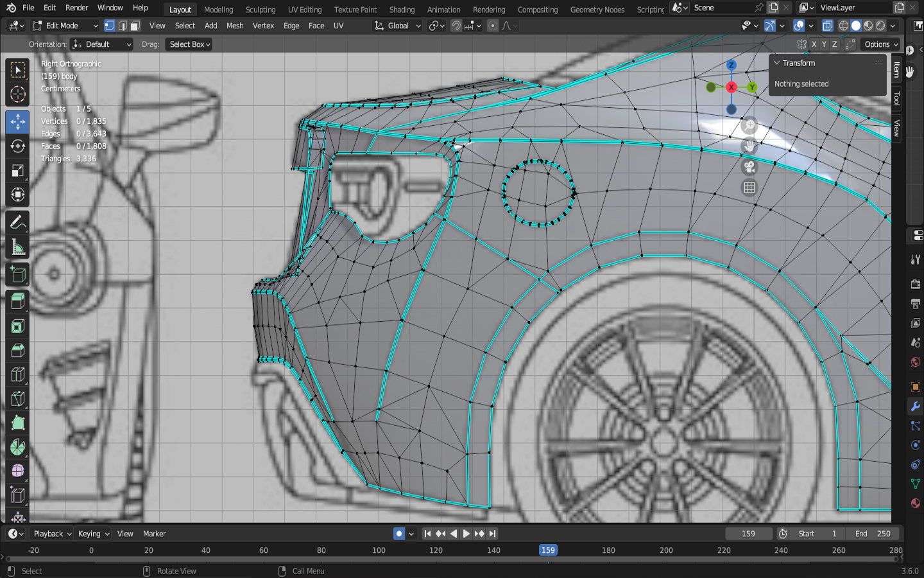The image size is (924, 578).
Task: Open Drag Select Box dropdown
Action: [x=189, y=44]
